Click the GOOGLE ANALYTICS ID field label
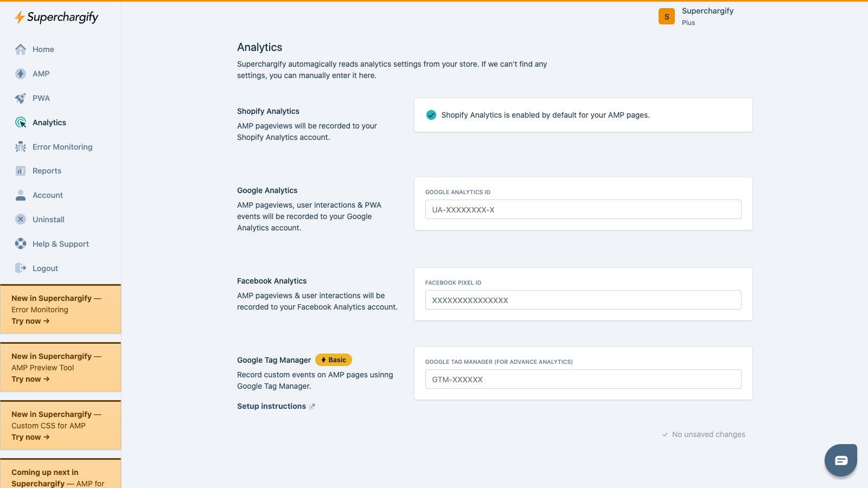The width and height of the screenshot is (868, 488). tap(458, 192)
